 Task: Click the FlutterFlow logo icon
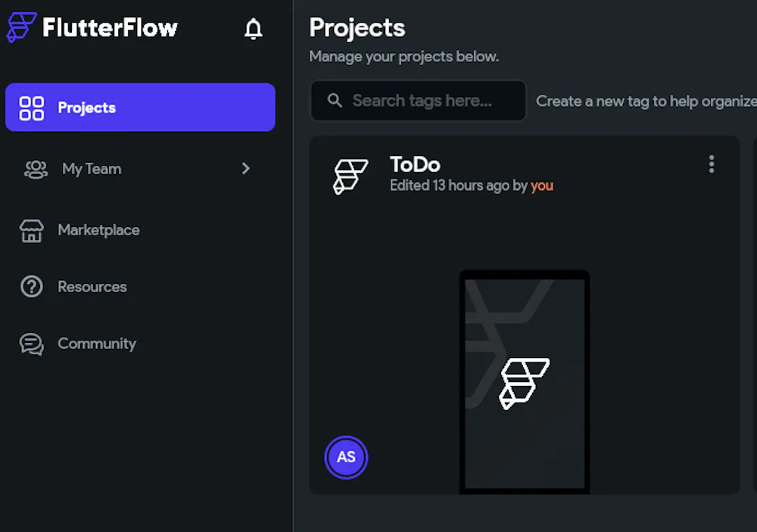(x=21, y=27)
